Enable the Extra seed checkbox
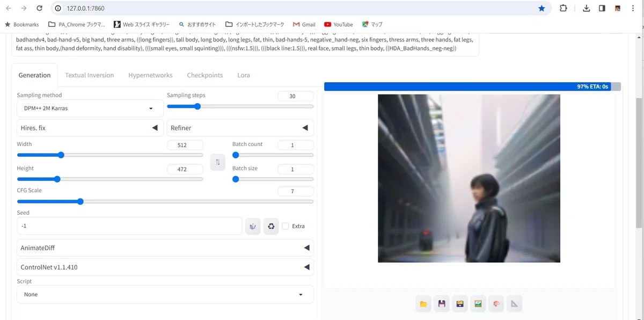Image resolution: width=644 pixels, height=320 pixels. pyautogui.click(x=286, y=226)
